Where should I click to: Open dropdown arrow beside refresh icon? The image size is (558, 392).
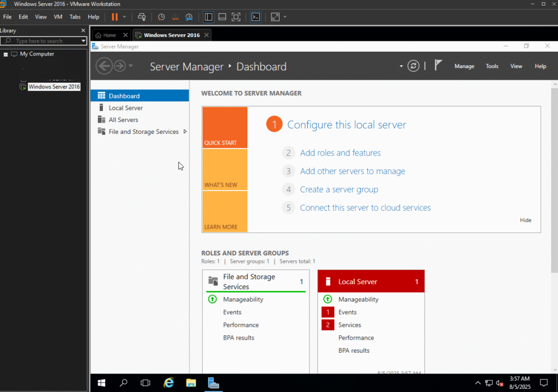coord(401,66)
